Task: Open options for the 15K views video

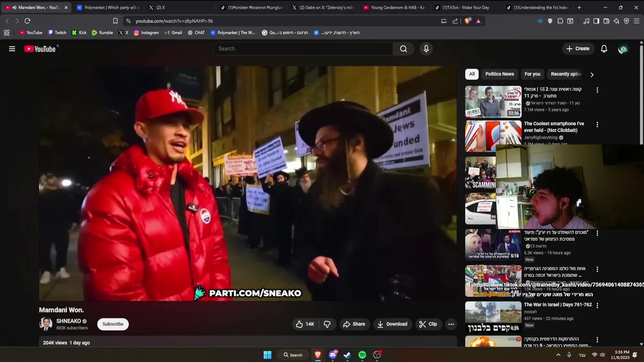Action: point(597,269)
